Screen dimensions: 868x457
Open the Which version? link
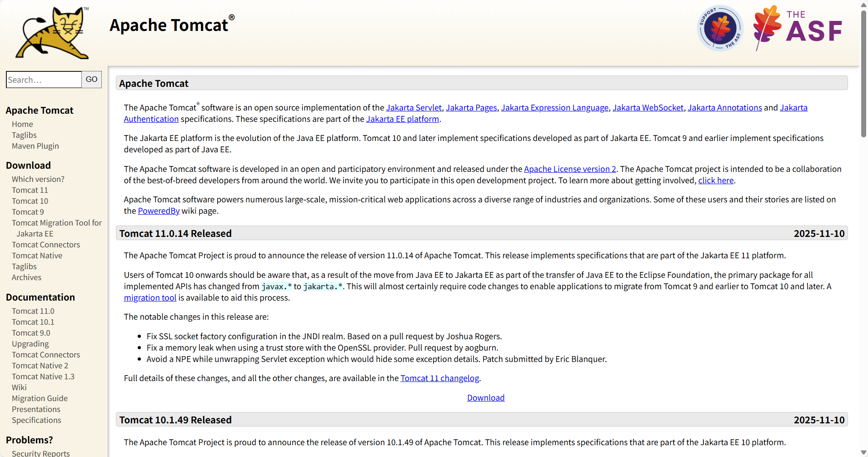pyautogui.click(x=38, y=179)
